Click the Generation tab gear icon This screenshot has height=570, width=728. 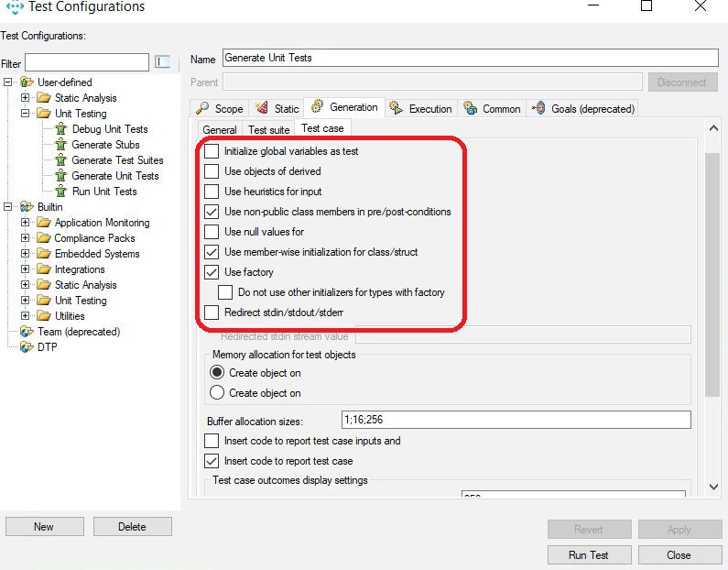[317, 106]
